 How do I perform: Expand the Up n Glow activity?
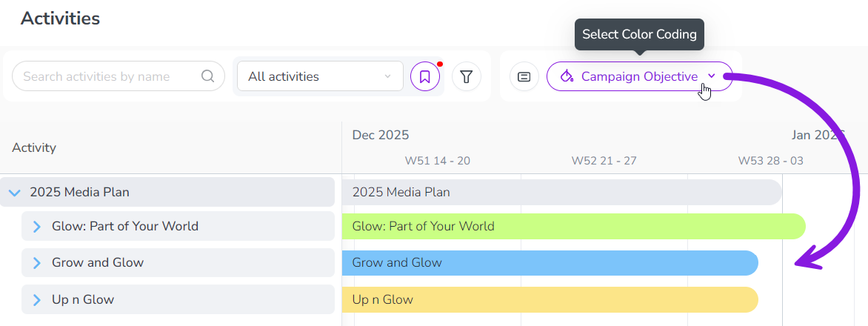(x=36, y=300)
